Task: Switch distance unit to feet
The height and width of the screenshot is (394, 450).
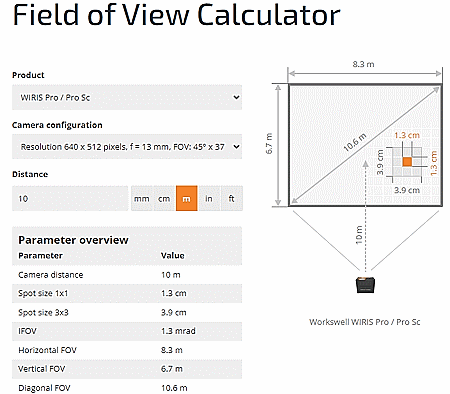Action: point(231,199)
